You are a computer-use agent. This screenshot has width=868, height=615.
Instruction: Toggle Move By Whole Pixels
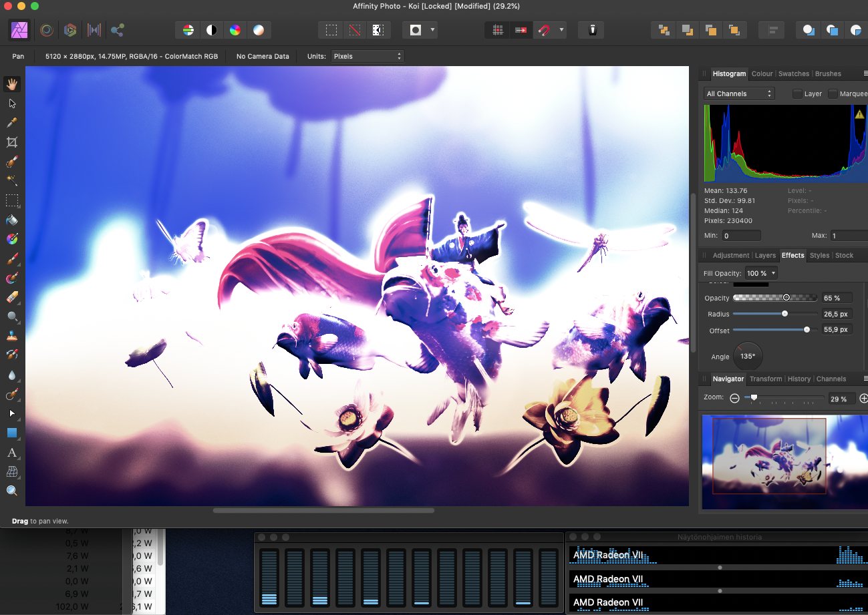[x=521, y=30]
